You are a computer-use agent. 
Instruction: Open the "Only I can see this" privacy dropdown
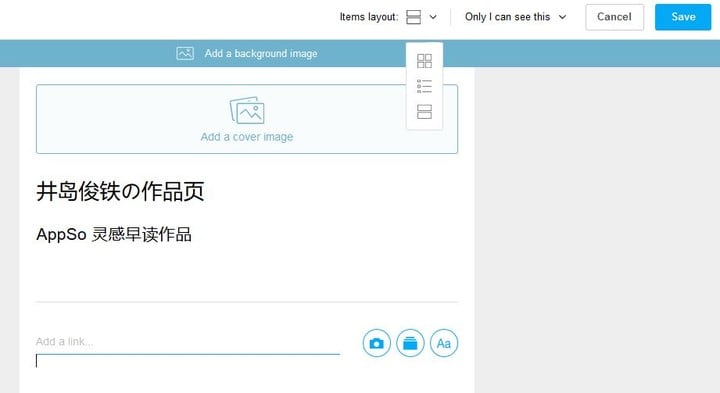516,17
